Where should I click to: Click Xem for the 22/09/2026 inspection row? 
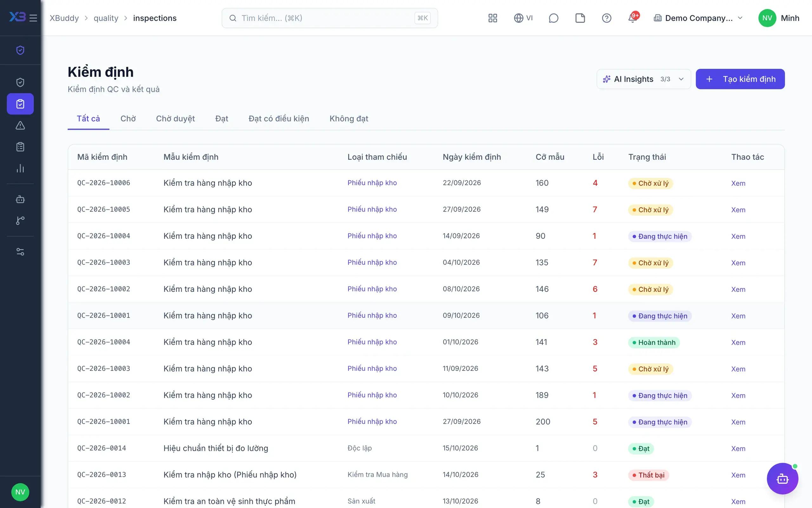(738, 183)
